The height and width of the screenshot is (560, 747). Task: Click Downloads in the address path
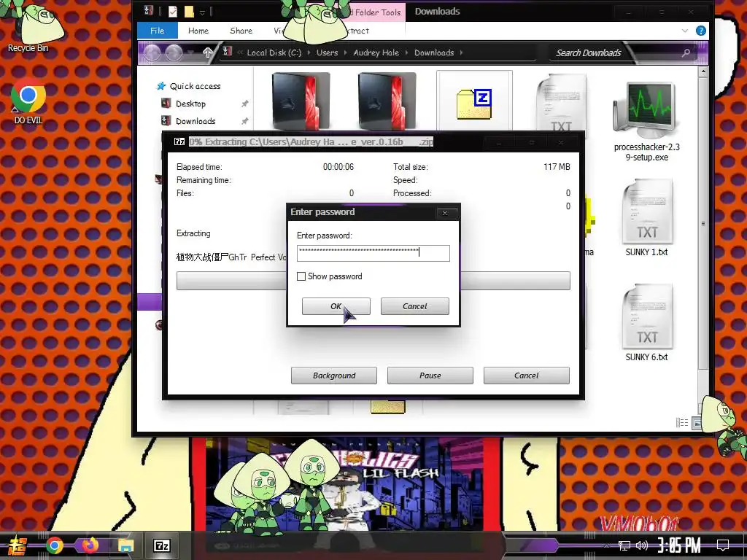[x=434, y=52]
